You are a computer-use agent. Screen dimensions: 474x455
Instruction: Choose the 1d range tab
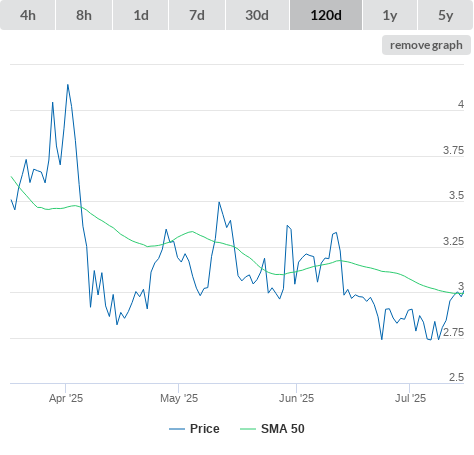click(x=141, y=15)
